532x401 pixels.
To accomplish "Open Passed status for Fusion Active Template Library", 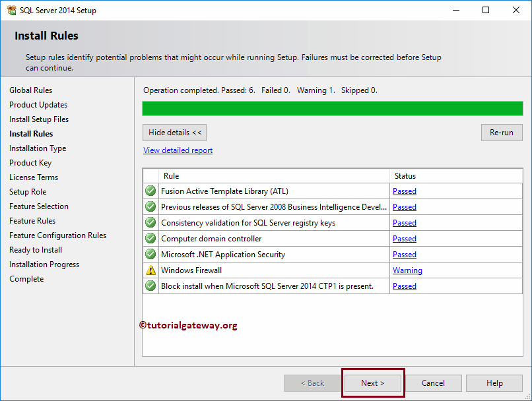I will pyautogui.click(x=405, y=191).
